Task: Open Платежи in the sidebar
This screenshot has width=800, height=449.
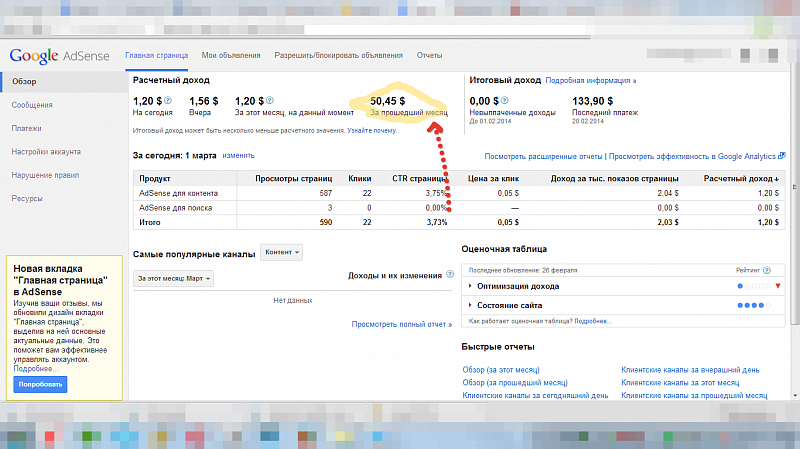Action: tap(27, 129)
